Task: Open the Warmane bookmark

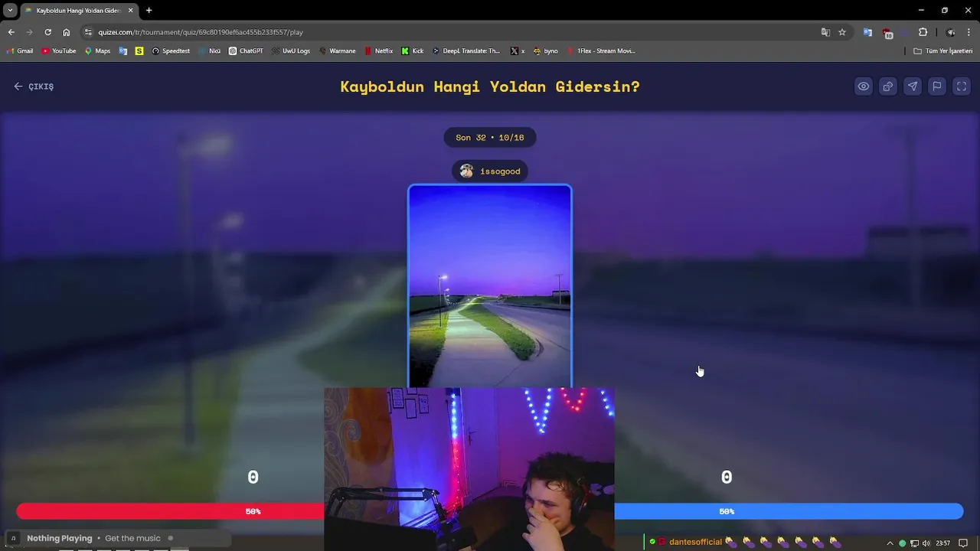Action: 337,51
